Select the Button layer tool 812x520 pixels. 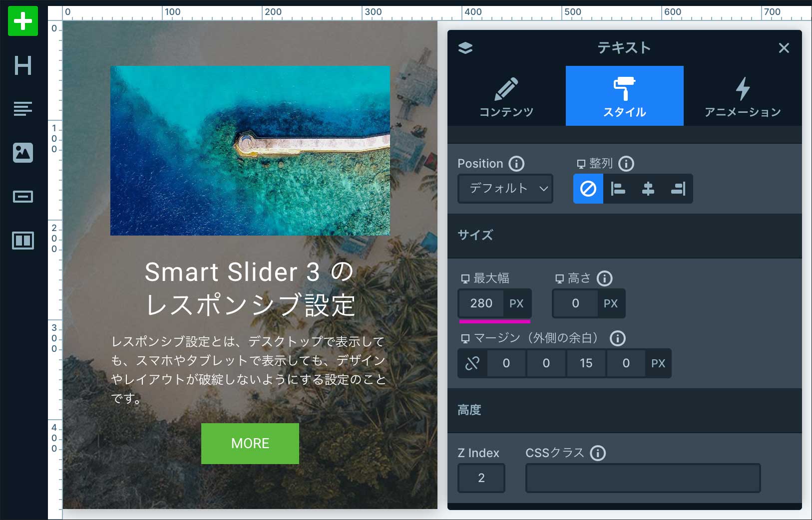tap(23, 197)
